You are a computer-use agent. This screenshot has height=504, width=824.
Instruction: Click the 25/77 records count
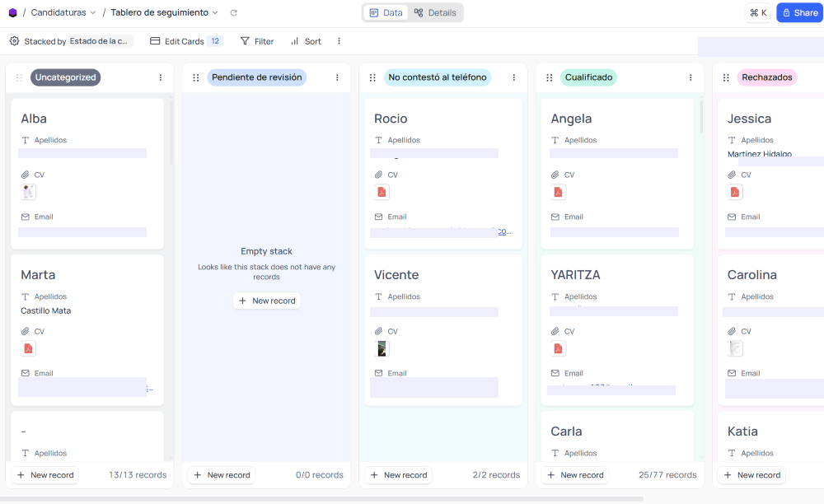pos(667,475)
